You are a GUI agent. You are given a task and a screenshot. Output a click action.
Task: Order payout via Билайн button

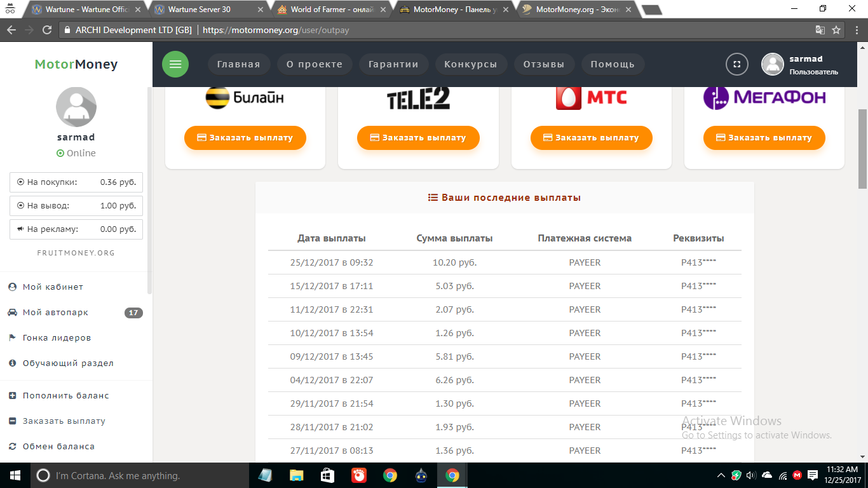(245, 138)
